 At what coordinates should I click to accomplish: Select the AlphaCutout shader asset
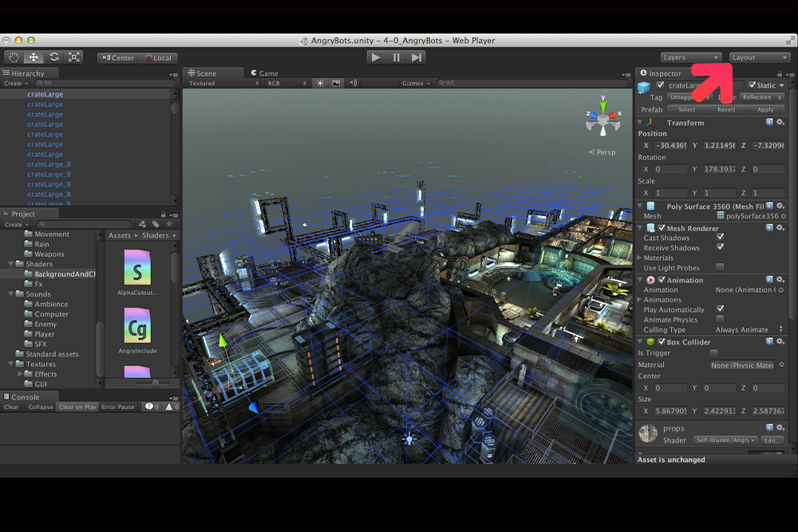[137, 273]
